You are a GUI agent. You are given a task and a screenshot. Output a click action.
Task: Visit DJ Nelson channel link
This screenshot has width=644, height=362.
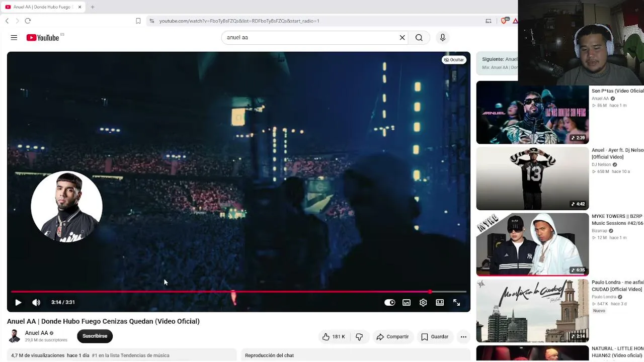tap(601, 164)
